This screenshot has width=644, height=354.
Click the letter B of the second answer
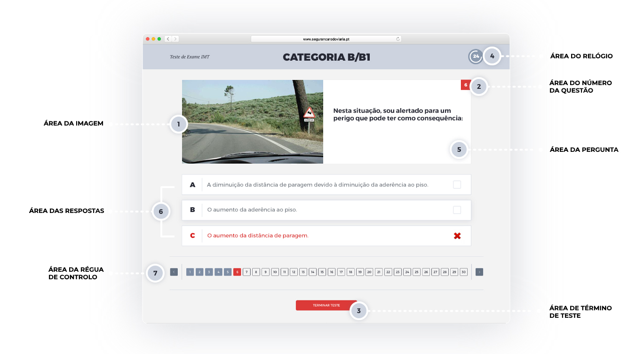[x=192, y=210]
